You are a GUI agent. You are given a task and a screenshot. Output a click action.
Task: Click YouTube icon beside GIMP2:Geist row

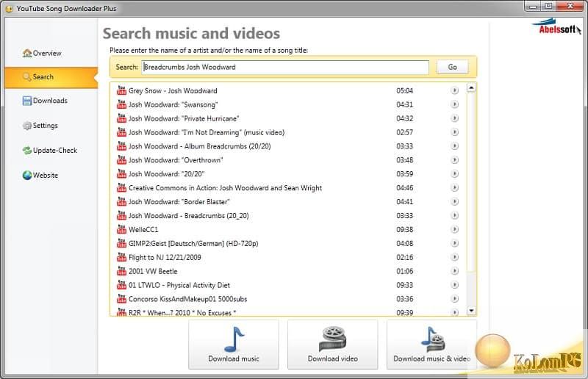pos(121,243)
